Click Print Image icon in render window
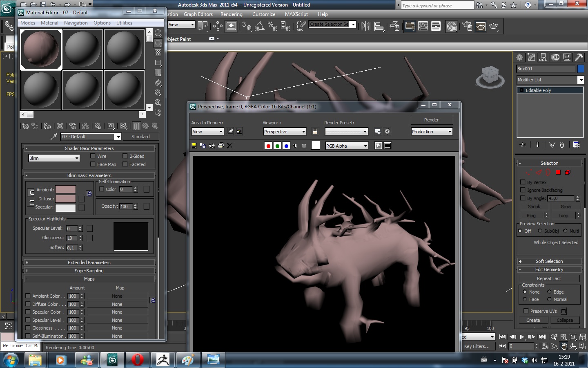The height and width of the screenshot is (368, 588). click(221, 146)
